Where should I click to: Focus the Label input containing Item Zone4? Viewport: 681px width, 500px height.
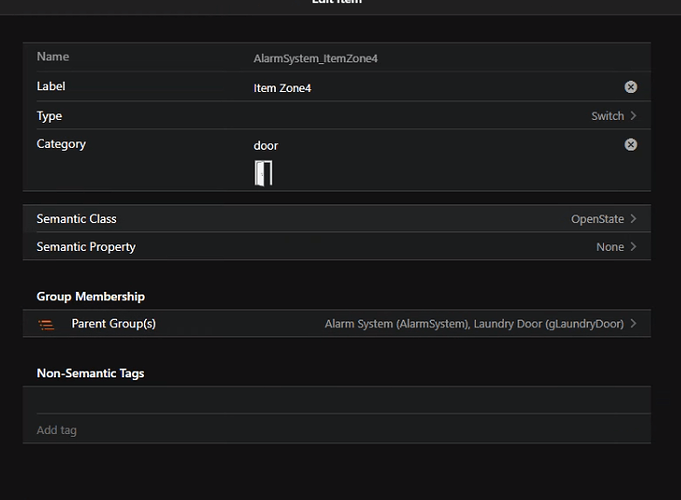(x=430, y=88)
